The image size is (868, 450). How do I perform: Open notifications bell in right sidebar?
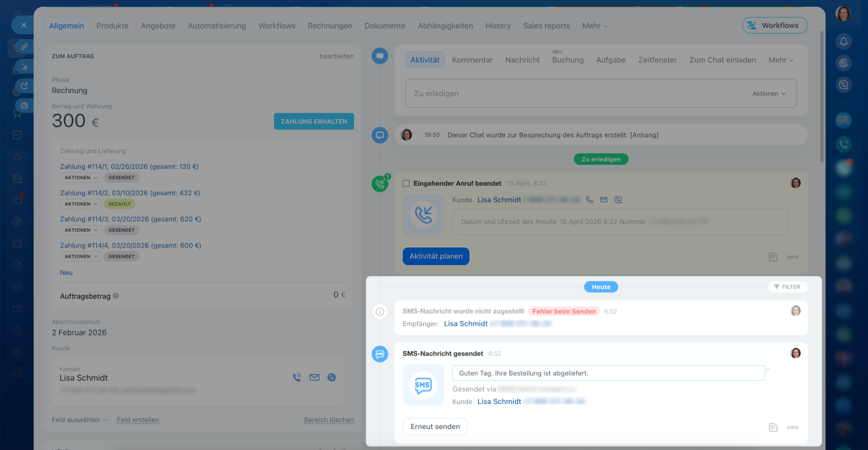coord(844,42)
